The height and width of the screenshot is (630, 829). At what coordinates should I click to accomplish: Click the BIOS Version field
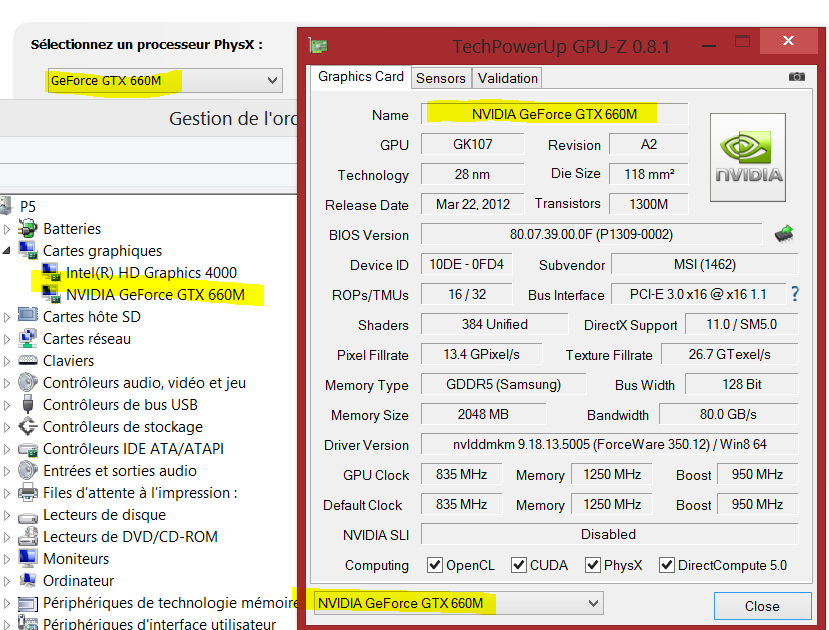(x=592, y=234)
